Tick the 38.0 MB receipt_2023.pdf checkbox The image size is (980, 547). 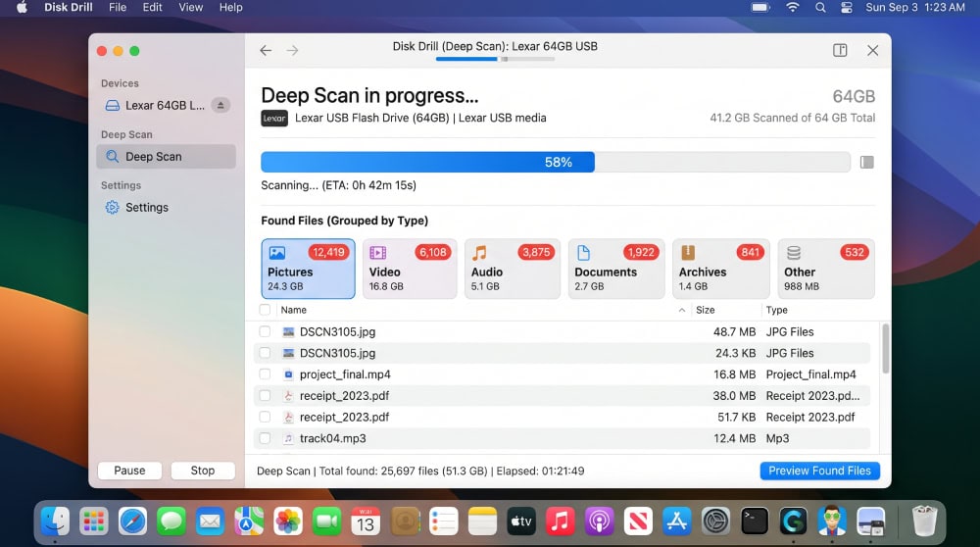tap(265, 396)
